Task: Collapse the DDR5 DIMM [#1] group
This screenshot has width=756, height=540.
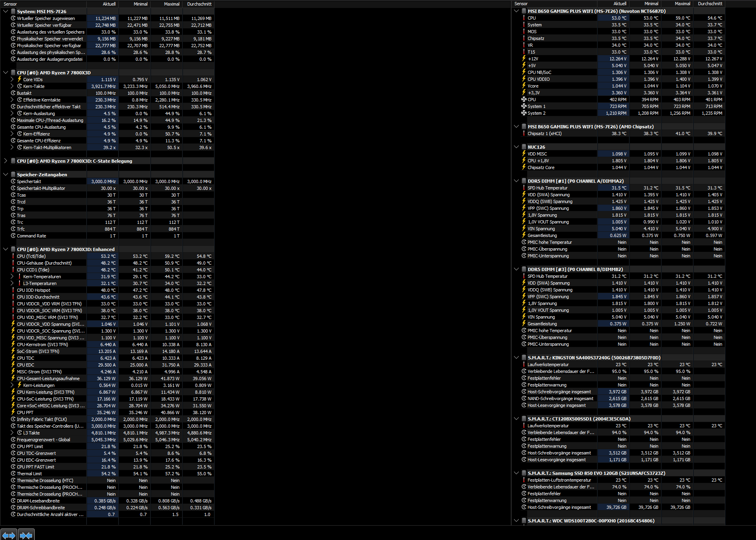Action: pyautogui.click(x=516, y=181)
